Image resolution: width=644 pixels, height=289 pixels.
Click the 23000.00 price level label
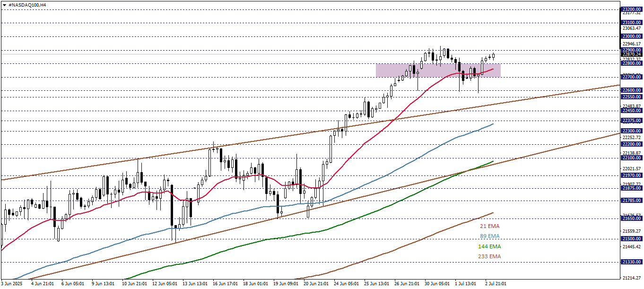pos(632,36)
